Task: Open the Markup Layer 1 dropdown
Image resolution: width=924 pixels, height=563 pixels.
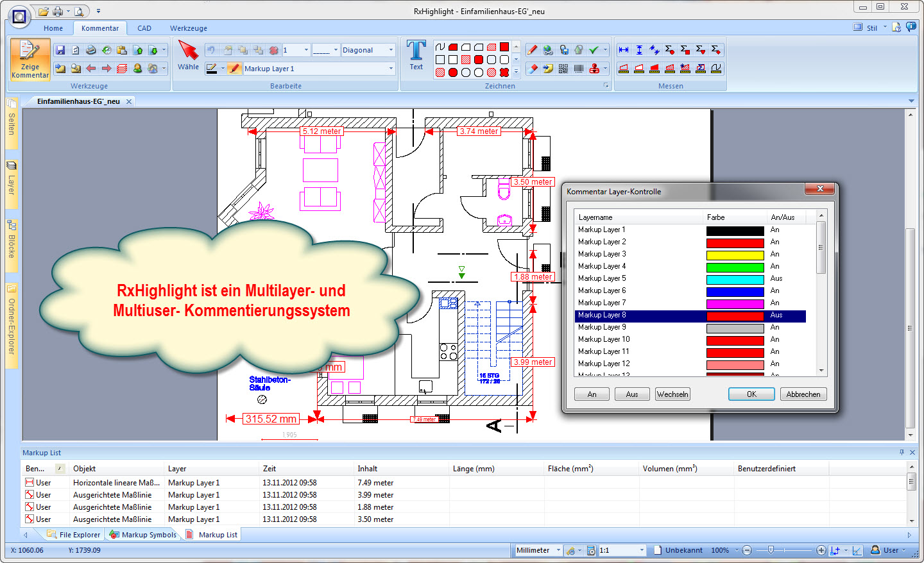Action: tap(391, 69)
